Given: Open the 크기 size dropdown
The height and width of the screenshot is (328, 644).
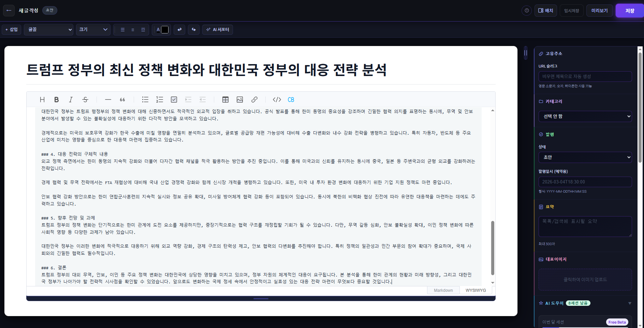Looking at the screenshot, I should coord(93,30).
